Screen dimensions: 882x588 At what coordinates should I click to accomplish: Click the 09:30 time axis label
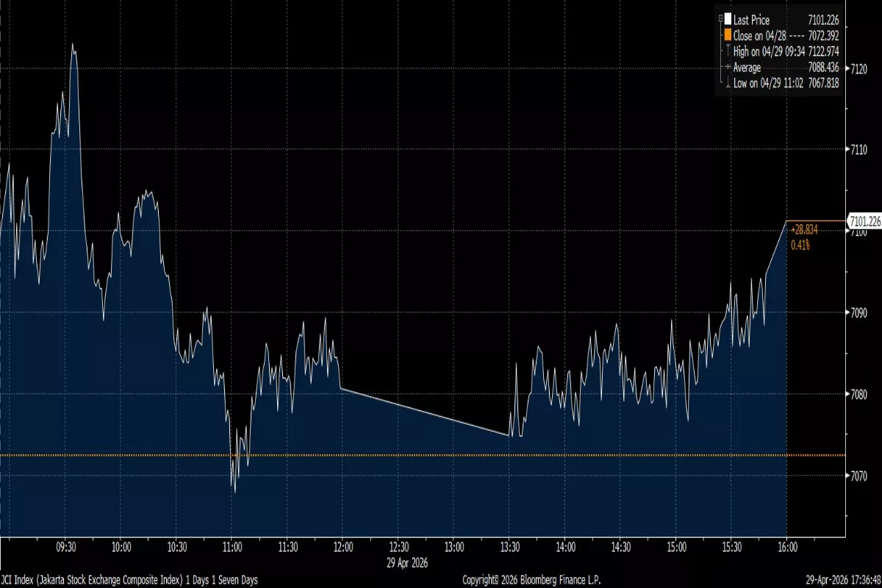(x=65, y=548)
